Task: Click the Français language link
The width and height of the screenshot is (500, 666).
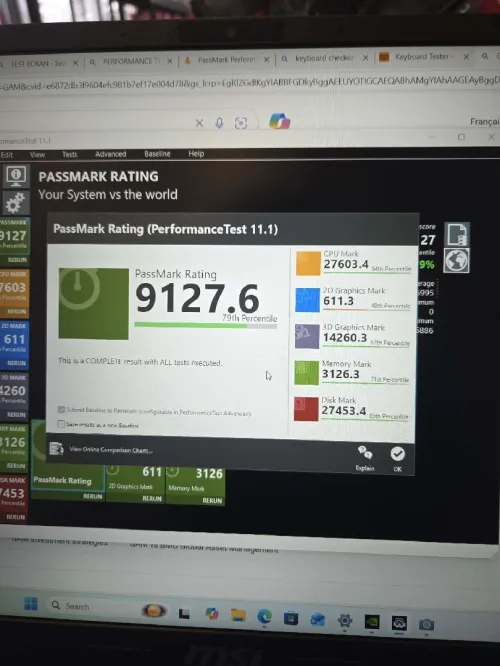Action: pos(485,122)
